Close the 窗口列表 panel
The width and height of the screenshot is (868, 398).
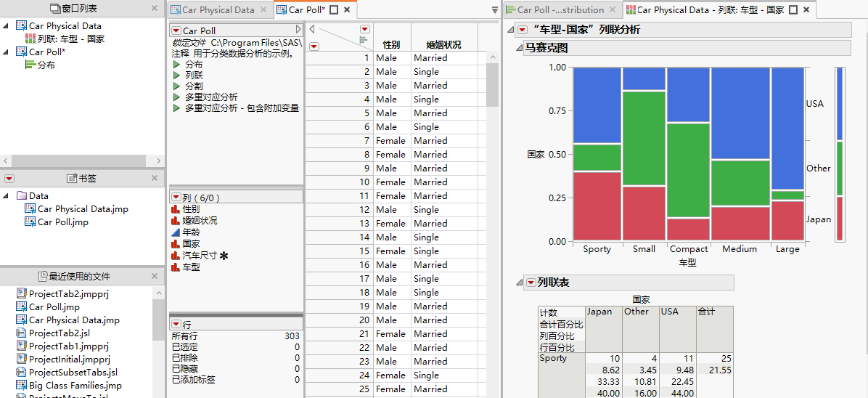155,8
